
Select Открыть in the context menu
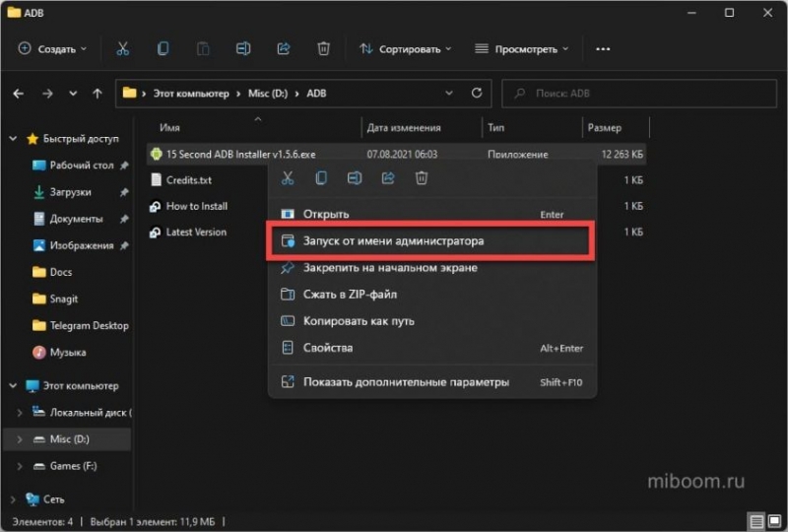pyautogui.click(x=432, y=214)
